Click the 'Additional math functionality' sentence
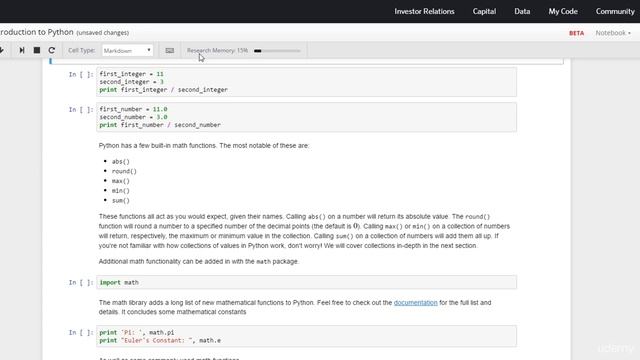The image size is (640, 360). coord(199,262)
